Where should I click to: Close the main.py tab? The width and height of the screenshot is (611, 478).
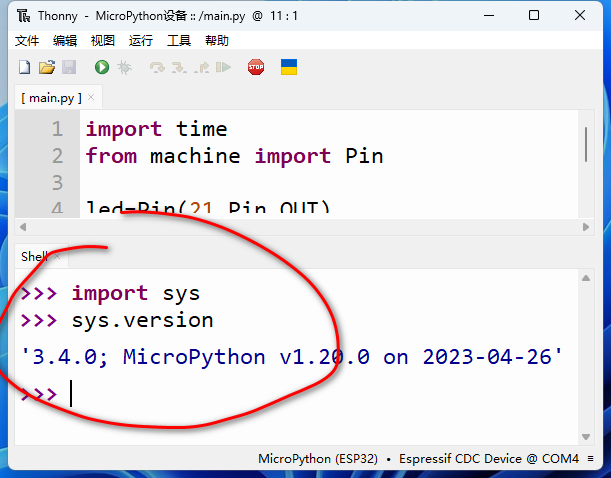coord(91,97)
